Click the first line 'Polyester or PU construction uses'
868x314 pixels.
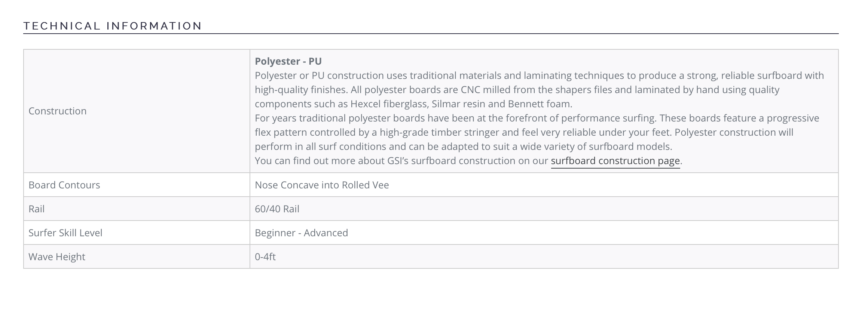coord(539,76)
